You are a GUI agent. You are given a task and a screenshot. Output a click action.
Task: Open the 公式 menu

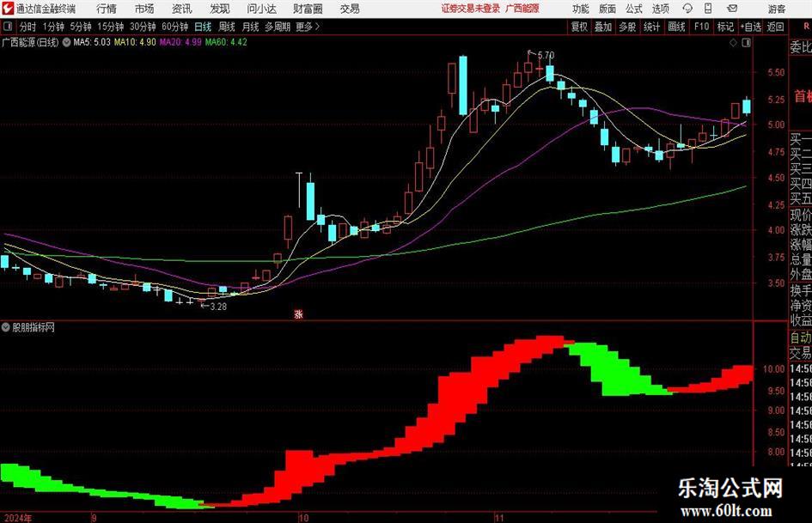click(633, 9)
